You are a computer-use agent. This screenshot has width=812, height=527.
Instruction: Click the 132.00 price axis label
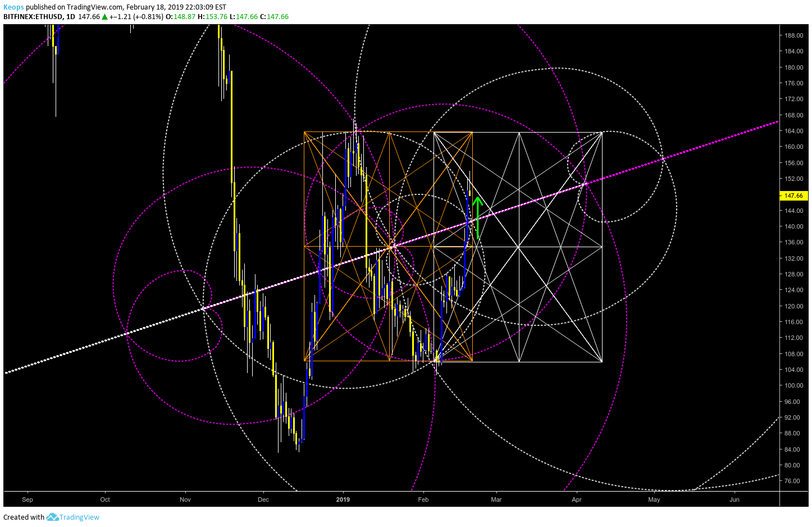point(793,258)
